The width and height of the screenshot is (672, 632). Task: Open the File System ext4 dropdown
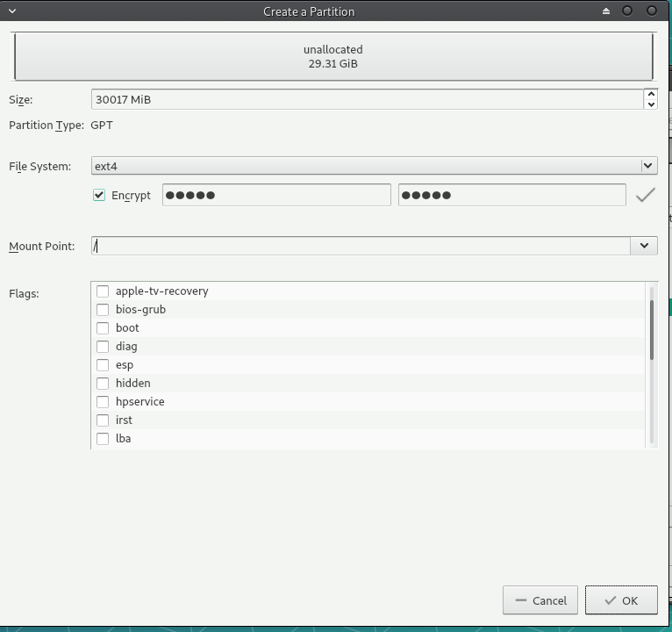tap(374, 166)
